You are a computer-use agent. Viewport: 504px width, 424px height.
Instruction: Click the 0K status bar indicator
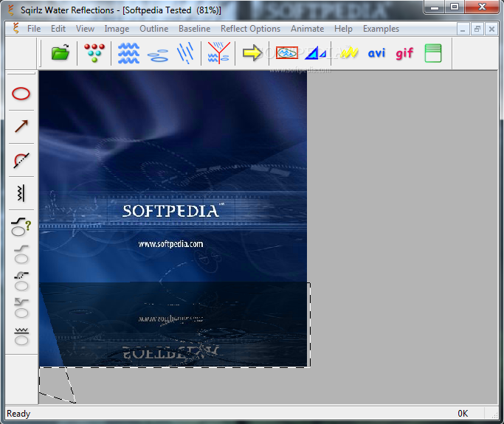[463, 414]
